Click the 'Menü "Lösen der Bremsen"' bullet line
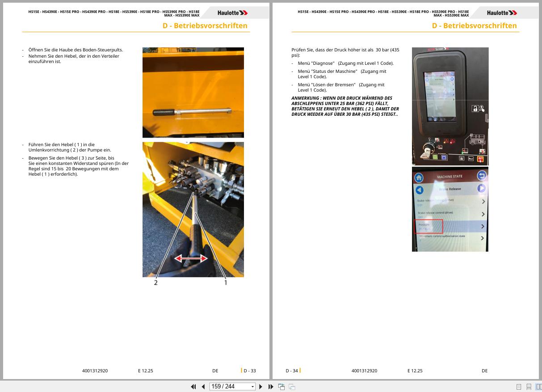This screenshot has height=392, width=542. tap(341, 87)
